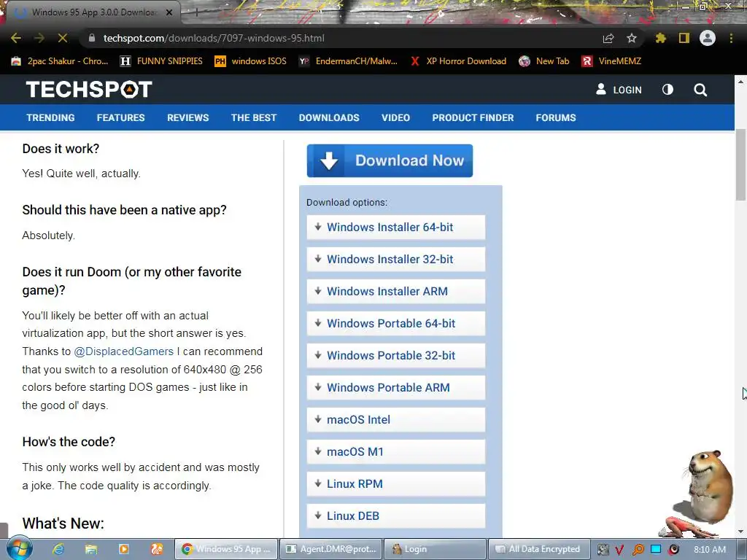The height and width of the screenshot is (560, 747).
Task: Click the "Does it work?" heading
Action: point(61,149)
